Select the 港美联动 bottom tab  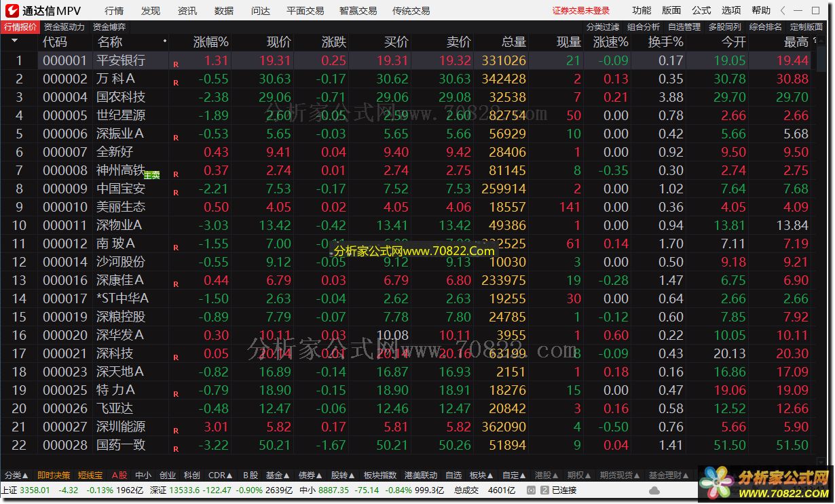point(421,476)
